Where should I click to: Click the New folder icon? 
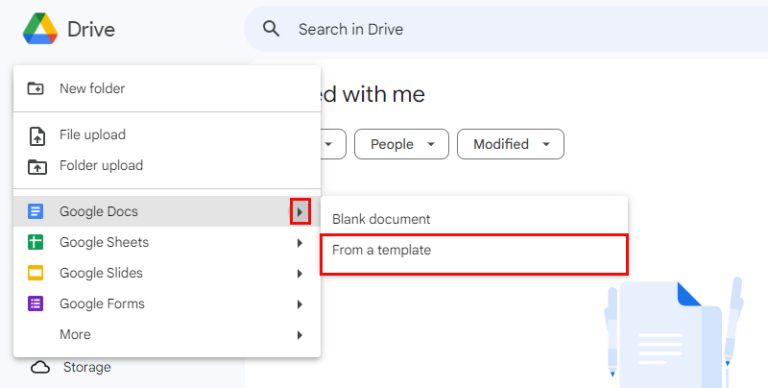tap(36, 88)
